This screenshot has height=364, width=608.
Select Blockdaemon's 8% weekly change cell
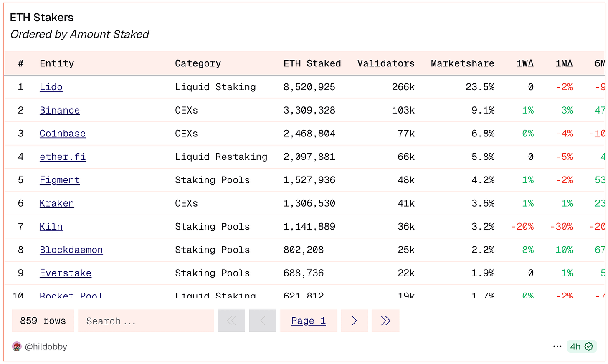pos(528,250)
